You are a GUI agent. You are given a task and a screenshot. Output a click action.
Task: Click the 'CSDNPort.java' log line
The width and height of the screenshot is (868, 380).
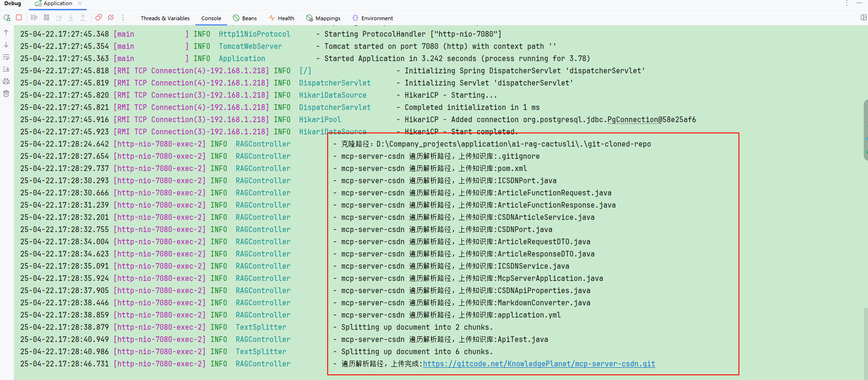pos(442,230)
